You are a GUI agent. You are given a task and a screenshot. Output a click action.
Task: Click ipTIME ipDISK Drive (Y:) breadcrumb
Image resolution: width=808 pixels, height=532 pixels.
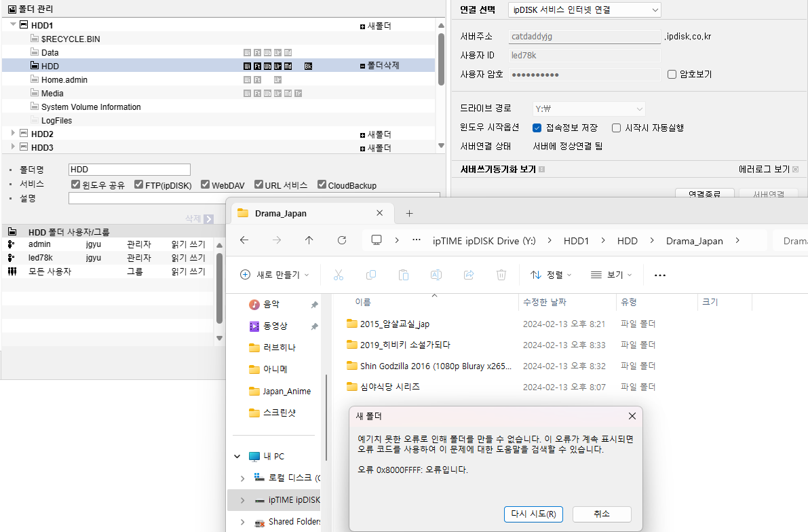pos(484,241)
